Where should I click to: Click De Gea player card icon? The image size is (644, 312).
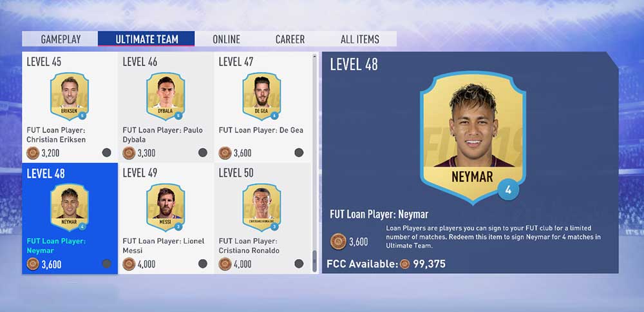point(261,96)
